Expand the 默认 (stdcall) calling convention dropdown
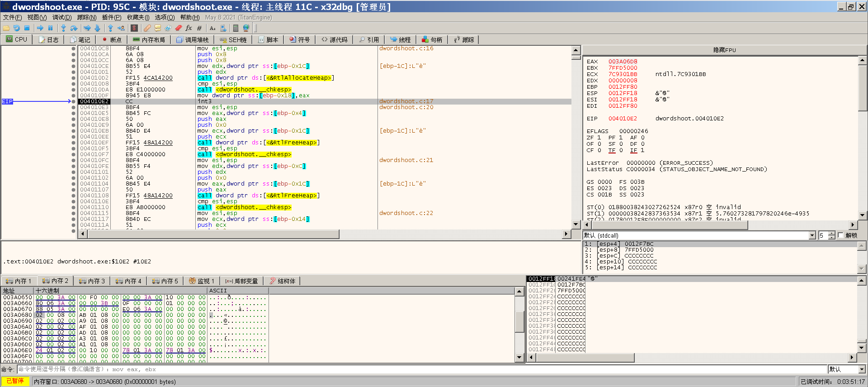This screenshot has height=387, width=868. (812, 235)
